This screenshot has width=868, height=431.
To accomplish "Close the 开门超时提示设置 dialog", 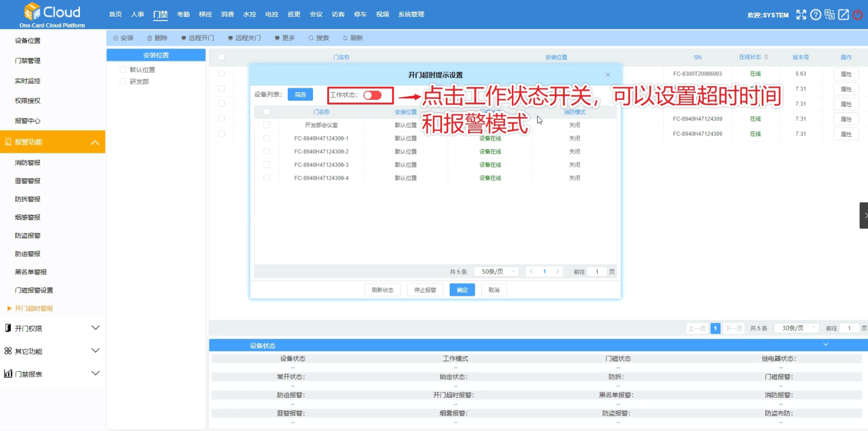I will pos(608,75).
